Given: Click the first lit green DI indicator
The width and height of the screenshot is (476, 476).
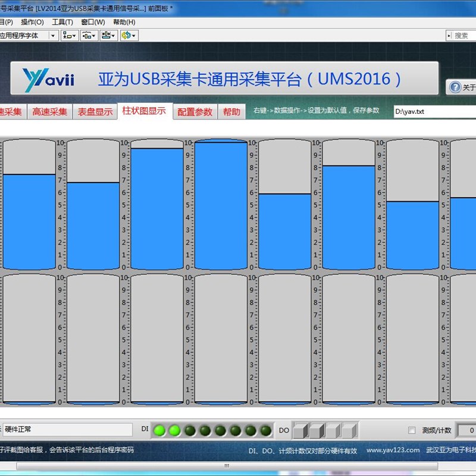Looking at the screenshot, I should (x=159, y=430).
